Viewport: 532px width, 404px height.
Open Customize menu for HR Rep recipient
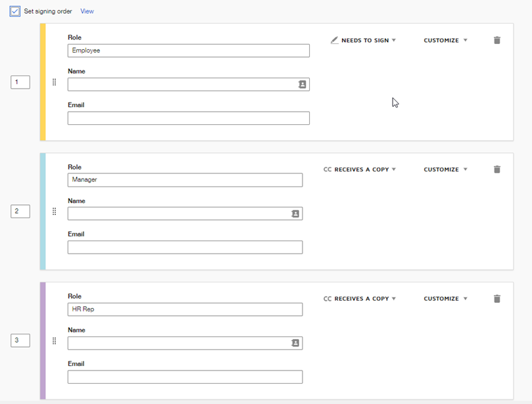tap(445, 299)
